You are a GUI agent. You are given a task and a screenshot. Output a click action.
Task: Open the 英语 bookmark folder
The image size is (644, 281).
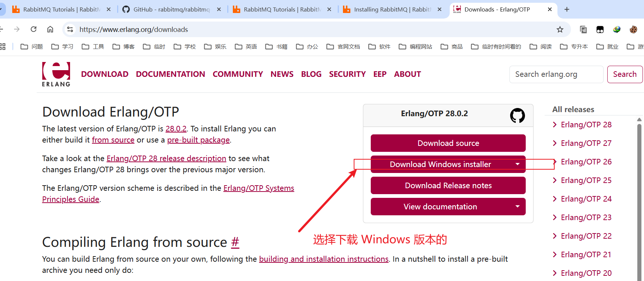point(246,46)
